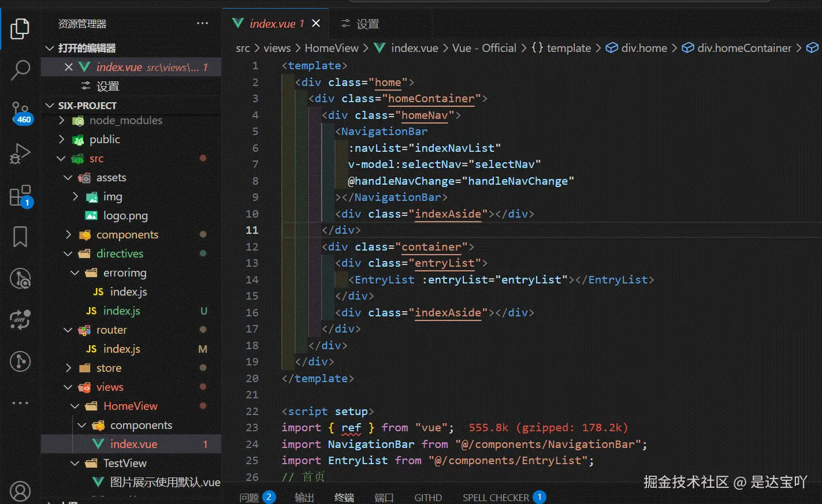Viewport: 822px width, 504px height.
Task: Select the index.vue editor tab
Action: tap(274, 23)
